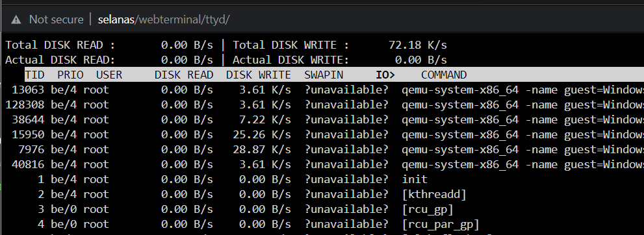
Task: Click Total DISK WRITE value 72.18 K/s
Action: coord(418,45)
